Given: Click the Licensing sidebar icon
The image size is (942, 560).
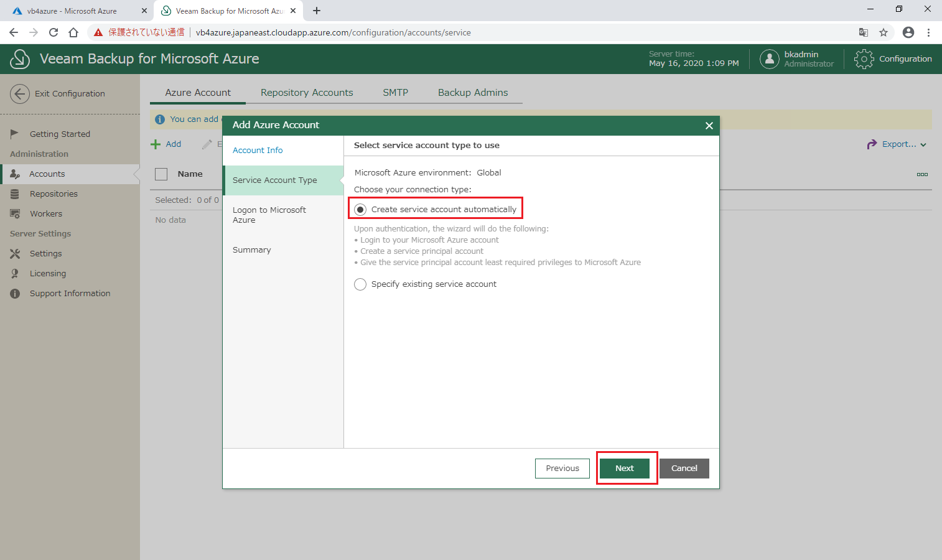Looking at the screenshot, I should (15, 274).
